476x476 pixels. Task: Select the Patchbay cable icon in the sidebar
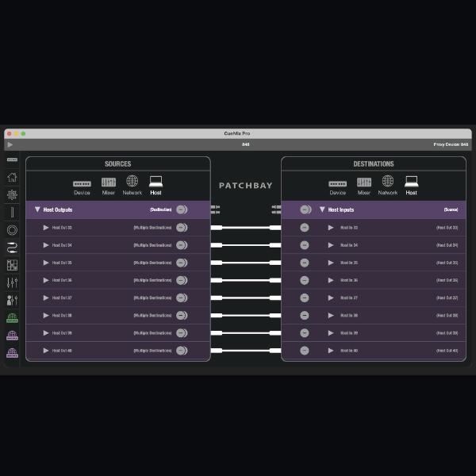click(x=12, y=248)
